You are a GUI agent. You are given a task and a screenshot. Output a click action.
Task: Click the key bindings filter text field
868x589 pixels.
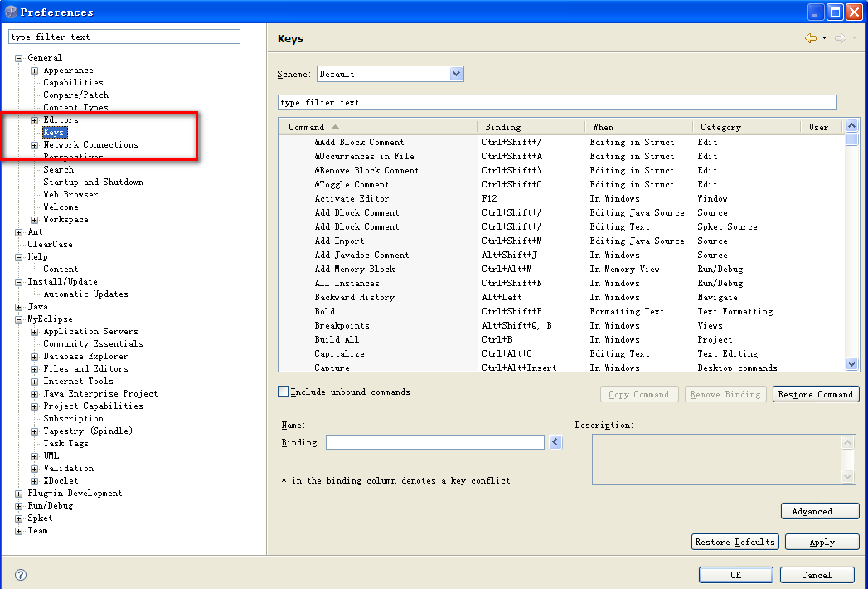tap(557, 102)
